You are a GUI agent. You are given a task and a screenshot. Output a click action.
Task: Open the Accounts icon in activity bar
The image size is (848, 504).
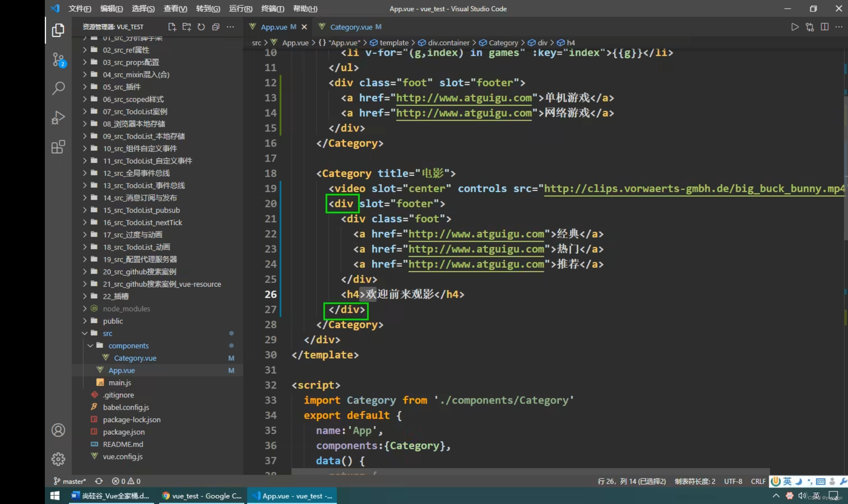[x=58, y=430]
